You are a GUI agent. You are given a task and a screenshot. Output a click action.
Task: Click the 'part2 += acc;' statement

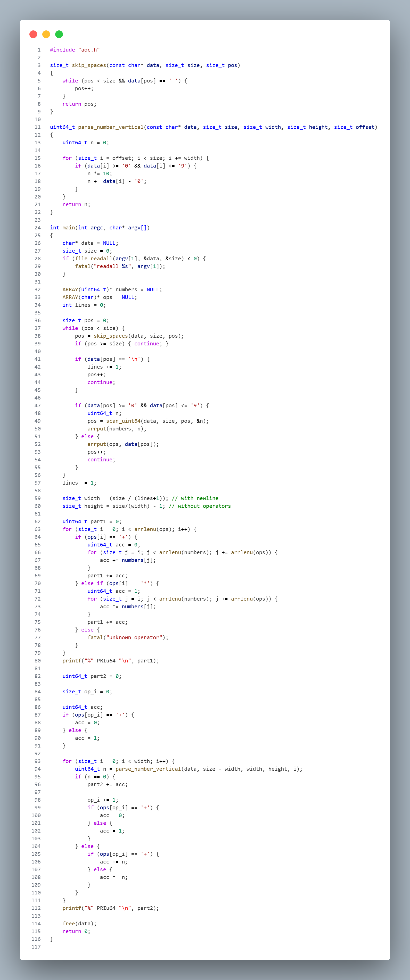tap(108, 784)
